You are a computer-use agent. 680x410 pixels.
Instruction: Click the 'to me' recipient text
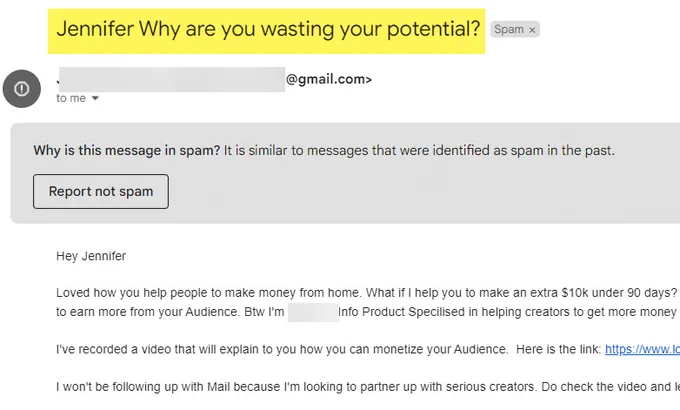(71, 98)
